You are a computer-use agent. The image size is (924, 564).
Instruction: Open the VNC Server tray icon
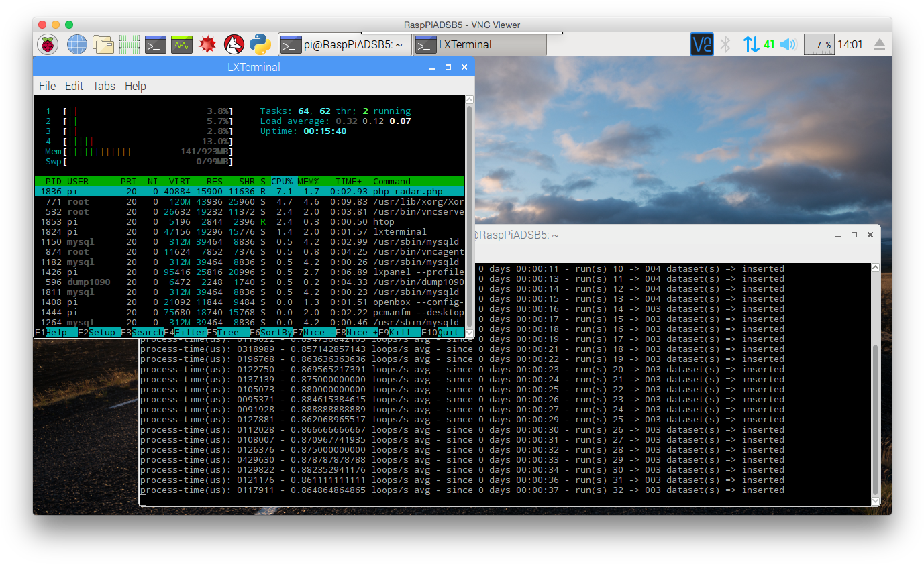(x=701, y=44)
